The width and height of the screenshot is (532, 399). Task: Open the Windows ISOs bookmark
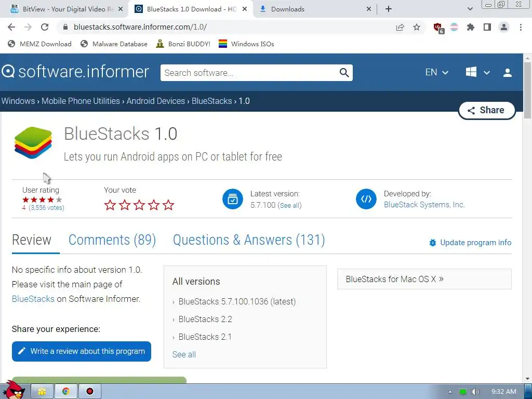coord(246,44)
